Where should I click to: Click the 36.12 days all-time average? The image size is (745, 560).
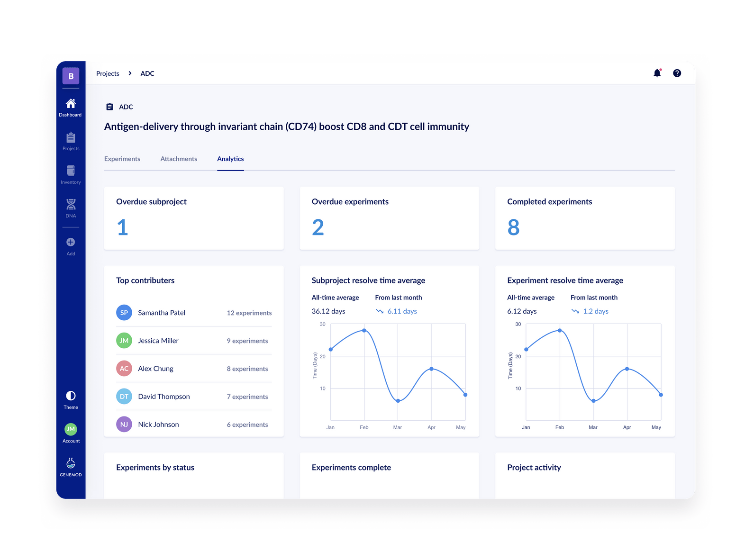point(328,311)
